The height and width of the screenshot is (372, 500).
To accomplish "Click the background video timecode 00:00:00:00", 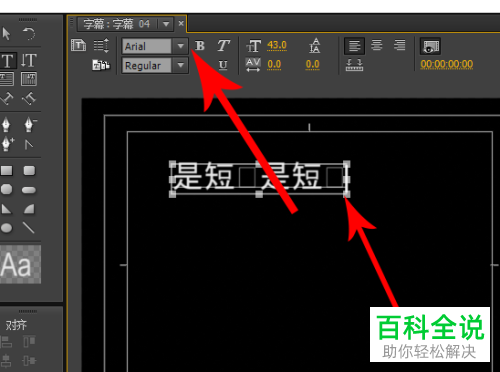I will 447,64.
